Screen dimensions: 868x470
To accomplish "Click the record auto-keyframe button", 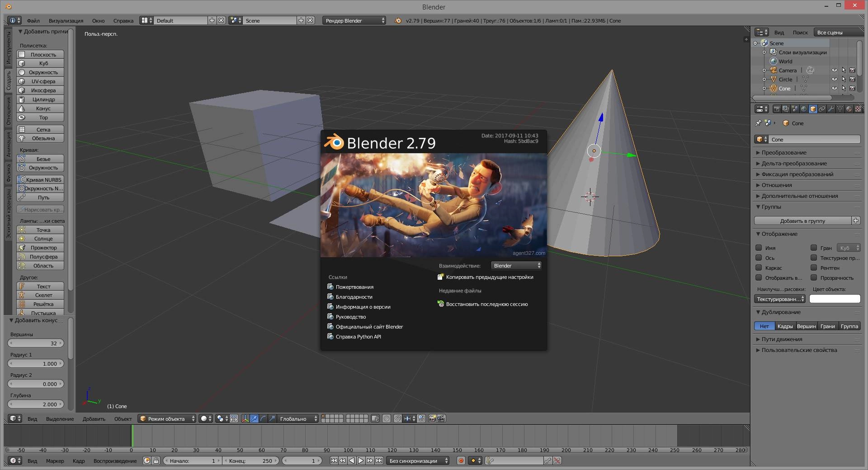I will coord(461,461).
